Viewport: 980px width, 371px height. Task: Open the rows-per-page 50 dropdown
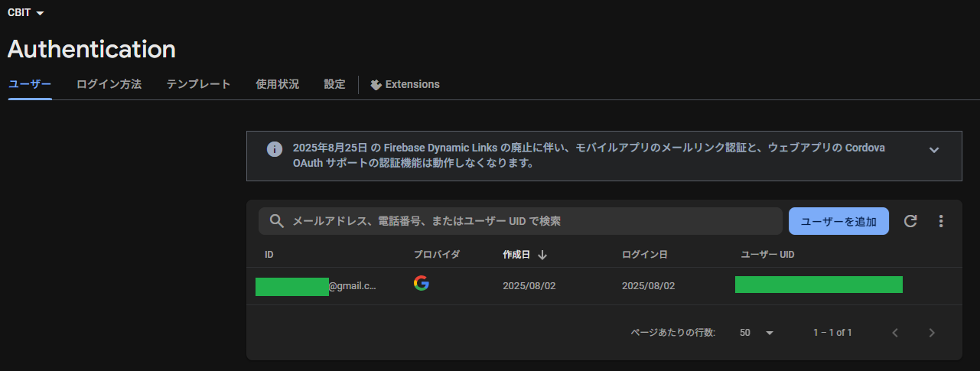coord(757,333)
